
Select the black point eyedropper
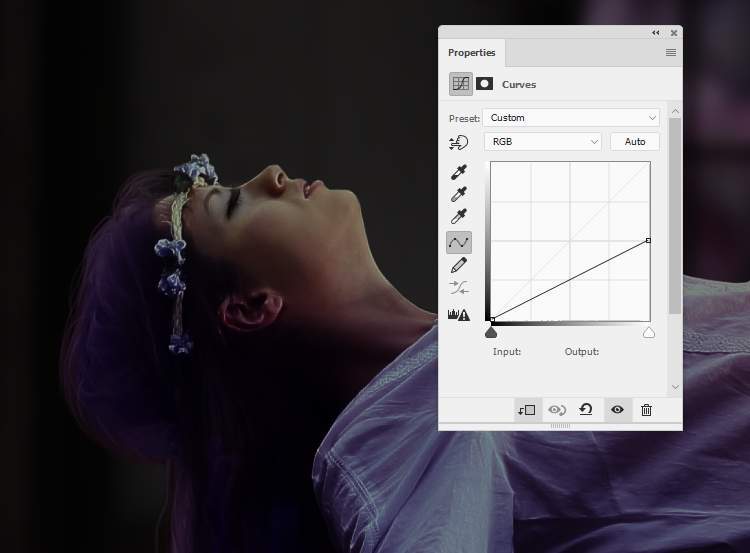click(459, 172)
